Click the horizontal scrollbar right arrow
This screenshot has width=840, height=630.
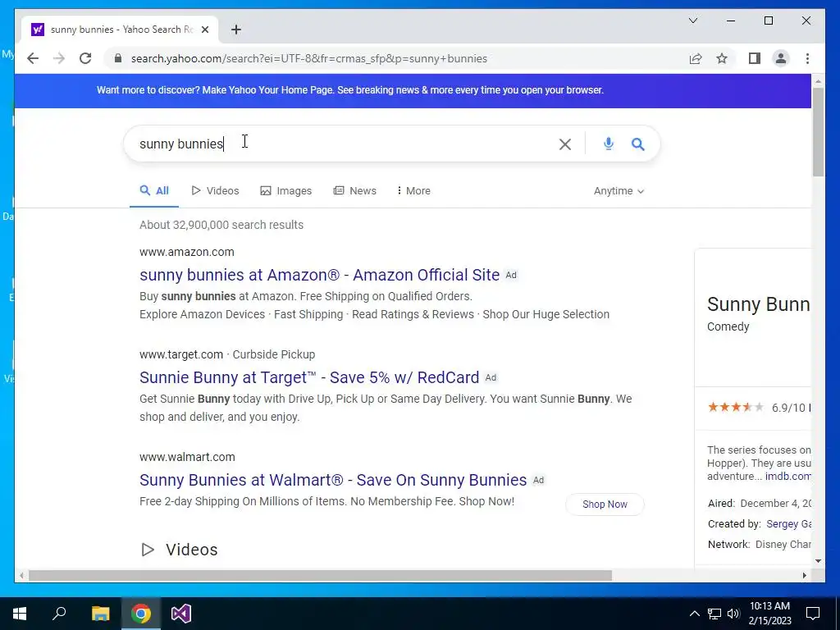804,575
